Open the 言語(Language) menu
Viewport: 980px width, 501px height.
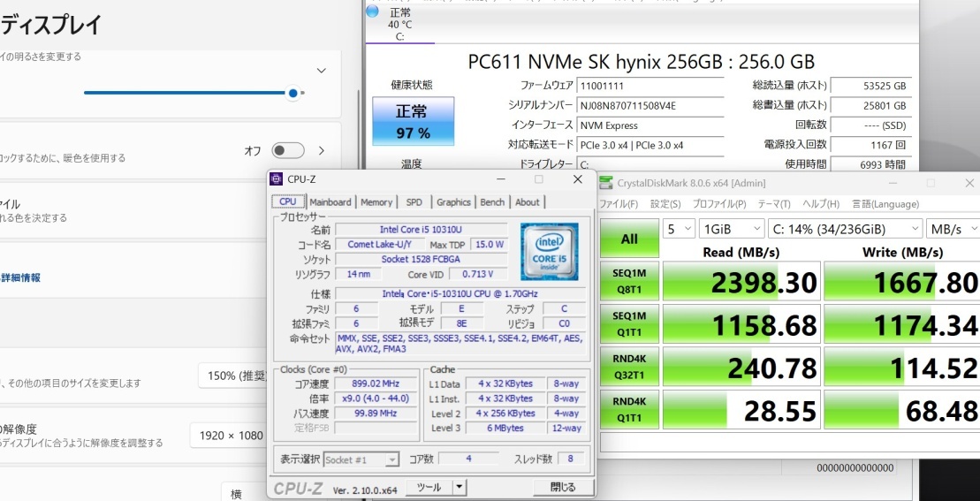(x=885, y=204)
